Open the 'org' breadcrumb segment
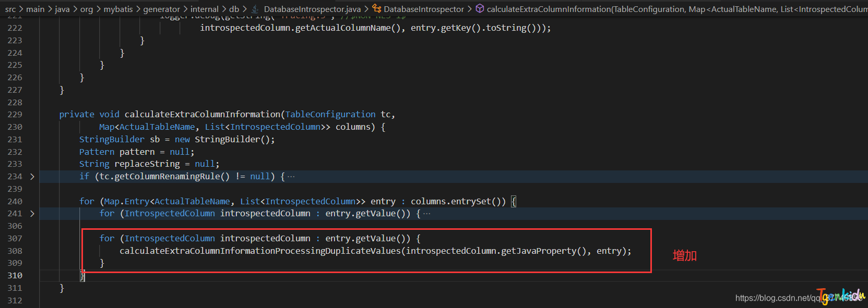The image size is (868, 308). [x=87, y=9]
